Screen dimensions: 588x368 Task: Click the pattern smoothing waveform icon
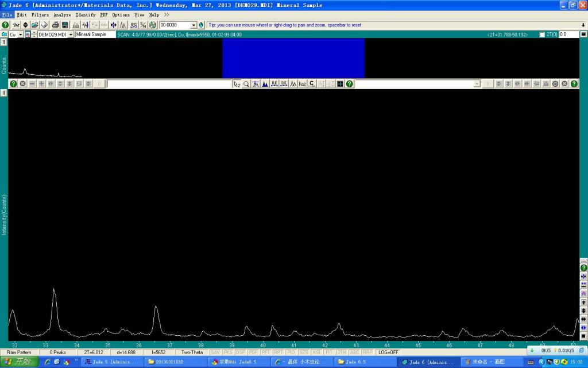tap(86, 25)
